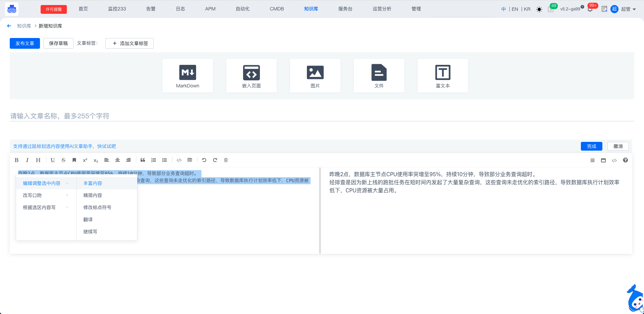Insert a blockquote using quote icon
The image size is (644, 314).
click(x=143, y=160)
